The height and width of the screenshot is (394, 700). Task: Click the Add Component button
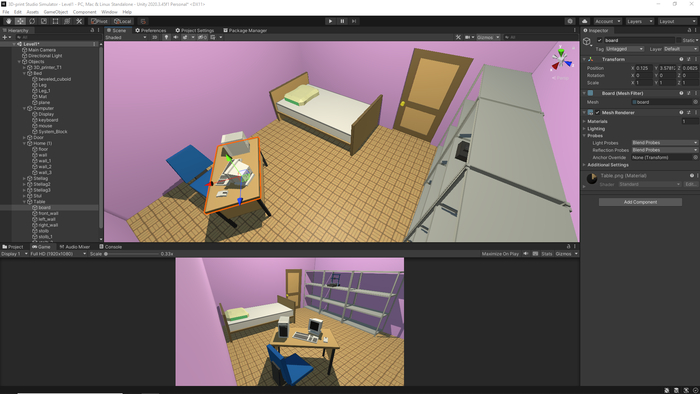click(x=640, y=202)
